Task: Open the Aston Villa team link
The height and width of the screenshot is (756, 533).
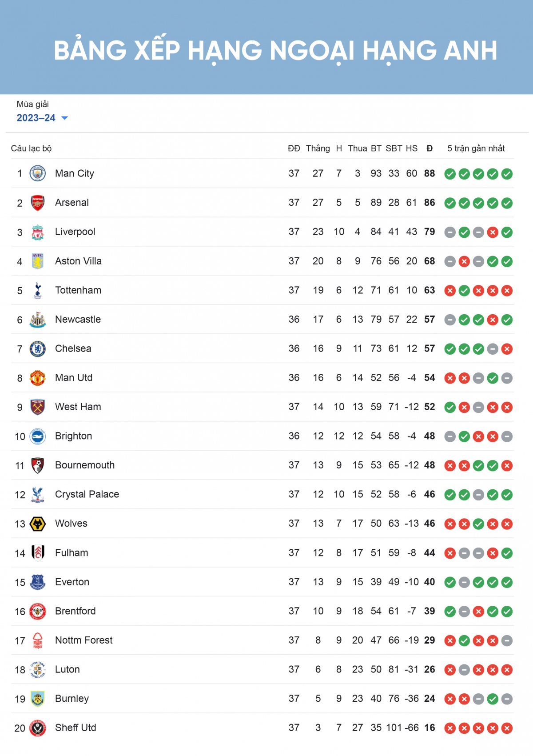Action: [x=78, y=261]
